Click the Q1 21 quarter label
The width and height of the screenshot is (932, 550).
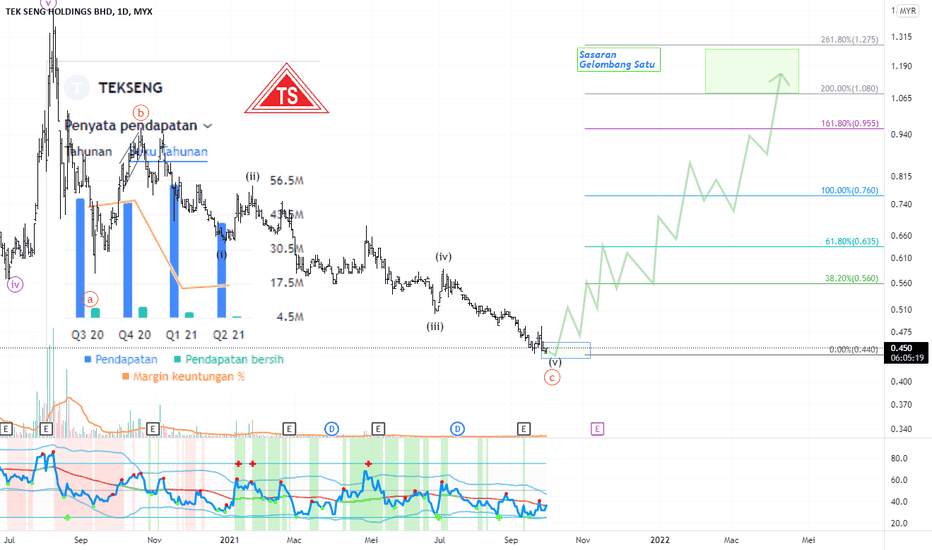pos(181,335)
